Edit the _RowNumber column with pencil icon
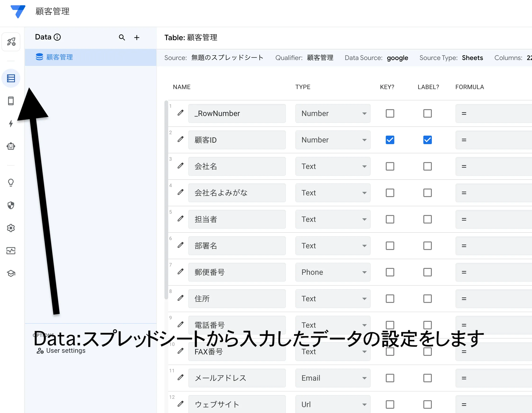This screenshot has height=413, width=532. coord(180,113)
